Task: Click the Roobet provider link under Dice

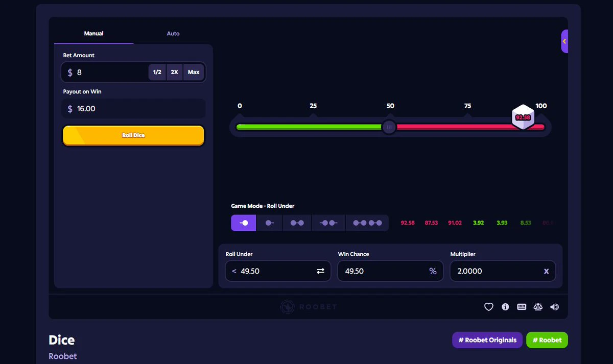Action: [x=63, y=356]
